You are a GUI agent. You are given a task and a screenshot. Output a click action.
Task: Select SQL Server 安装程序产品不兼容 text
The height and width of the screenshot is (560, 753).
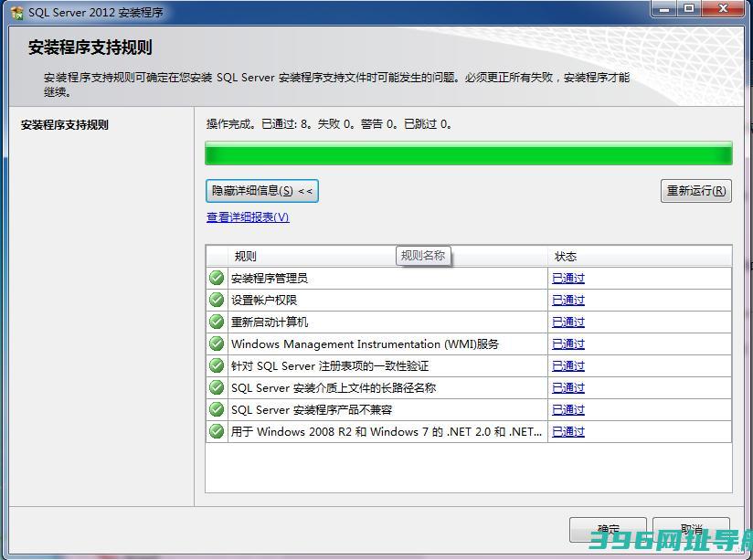312,409
